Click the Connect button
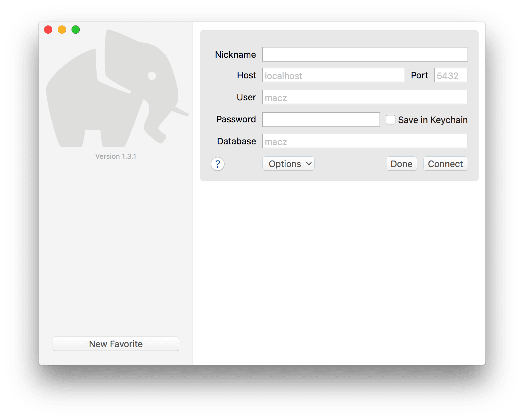Screen dimensions: 524x420 point(445,164)
